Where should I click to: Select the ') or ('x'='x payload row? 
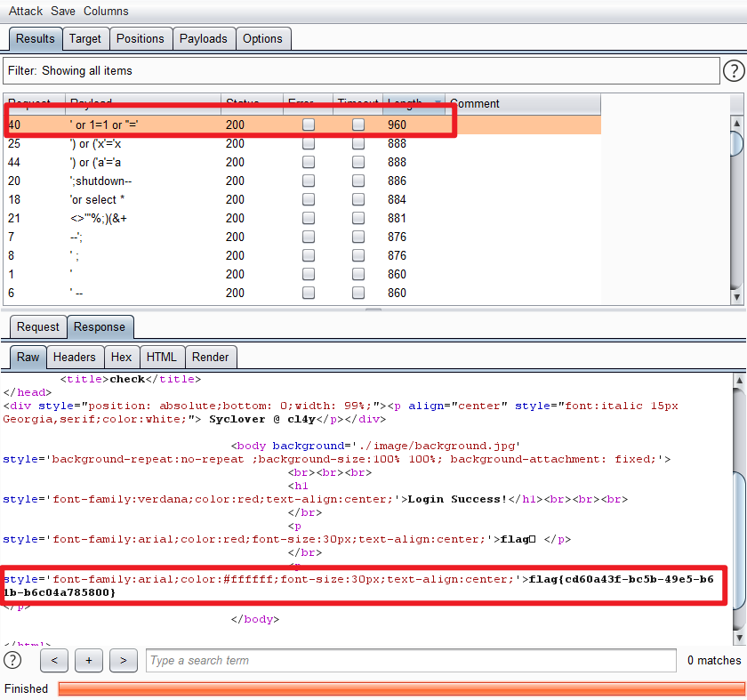302,143
